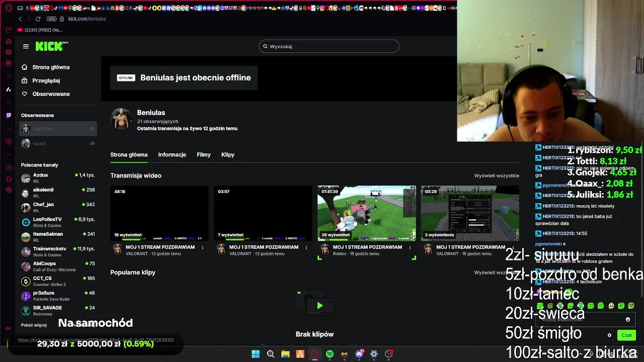Open recommended channel CCT_CS
Viewport: 644px width, 362px height.
[58, 281]
